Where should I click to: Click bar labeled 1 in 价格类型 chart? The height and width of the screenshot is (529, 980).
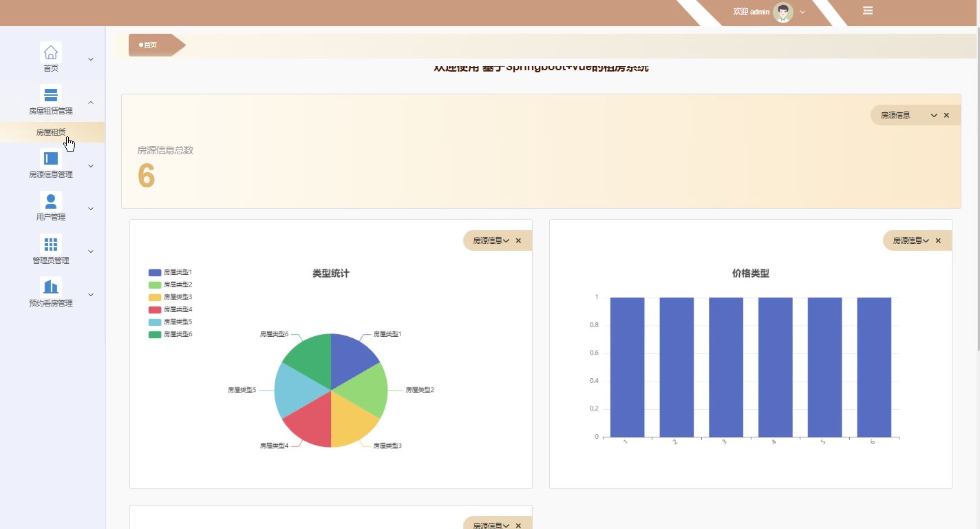627,367
